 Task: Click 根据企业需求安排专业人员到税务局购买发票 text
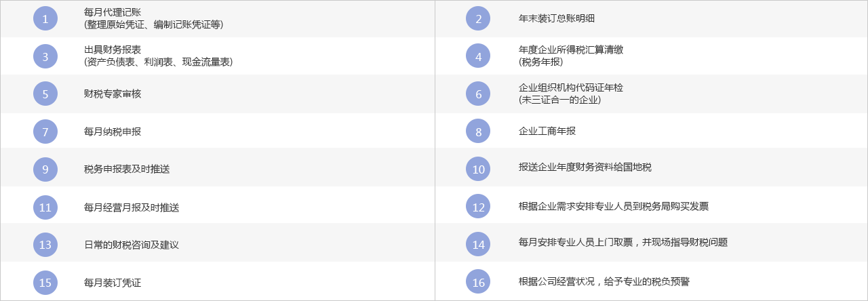pos(613,206)
